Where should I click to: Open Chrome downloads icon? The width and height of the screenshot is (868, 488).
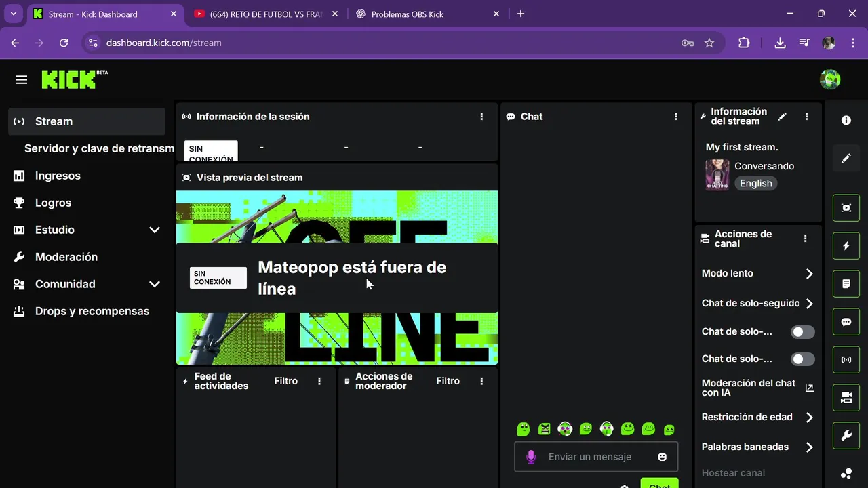point(780,43)
